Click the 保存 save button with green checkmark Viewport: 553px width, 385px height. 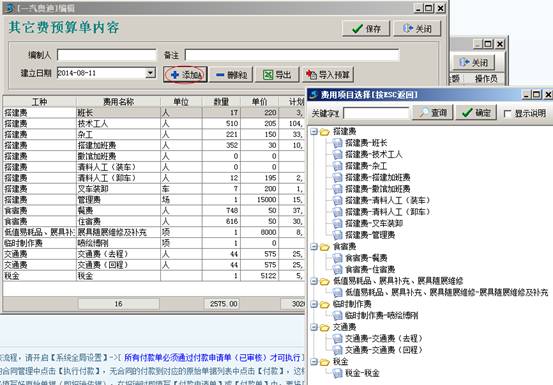pyautogui.click(x=366, y=28)
